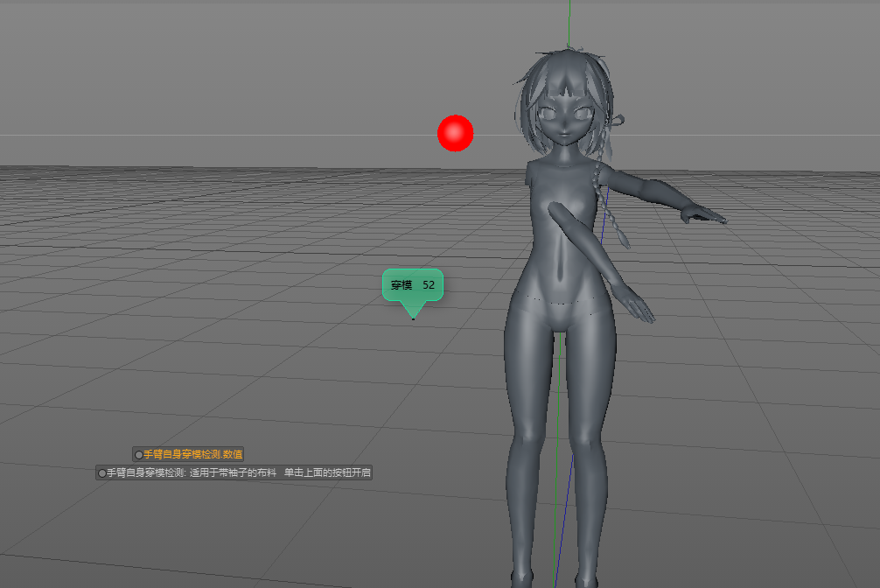Click the orange 手臂自身穿模检测.数值 label
This screenshot has width=880, height=588.
[x=193, y=454]
